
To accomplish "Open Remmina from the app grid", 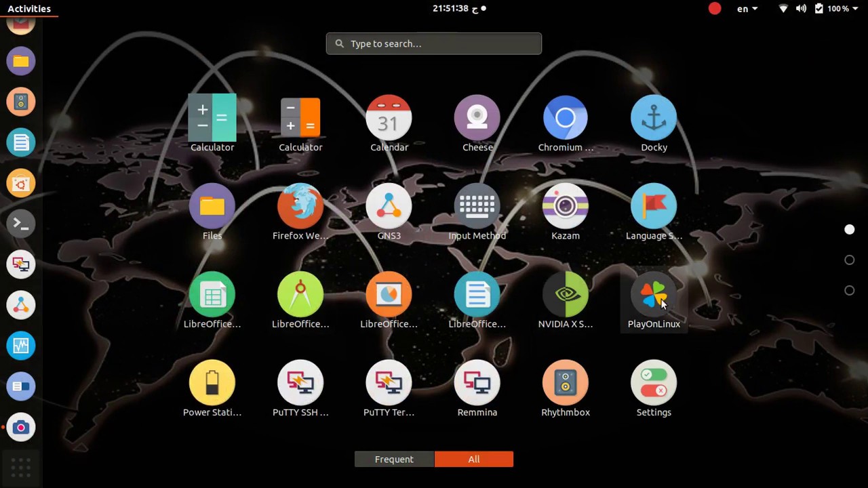I will [477, 389].
